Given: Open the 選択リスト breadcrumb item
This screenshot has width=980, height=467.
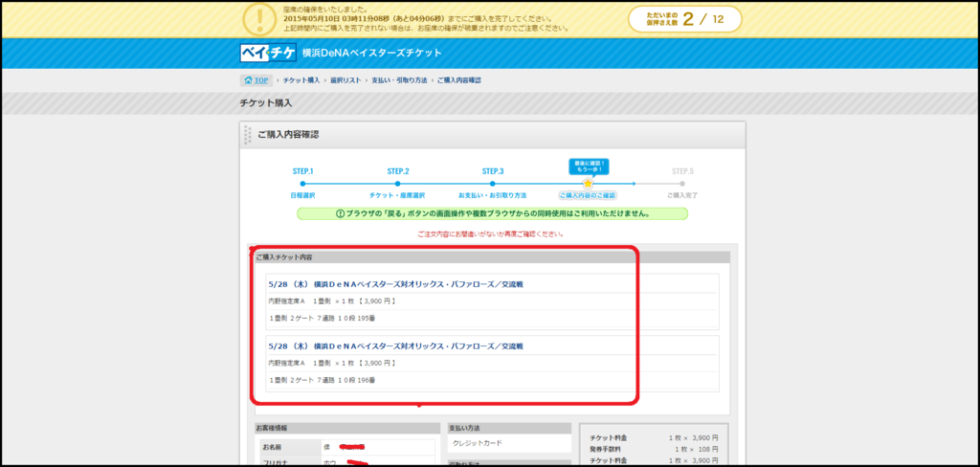Looking at the screenshot, I should 345,80.
